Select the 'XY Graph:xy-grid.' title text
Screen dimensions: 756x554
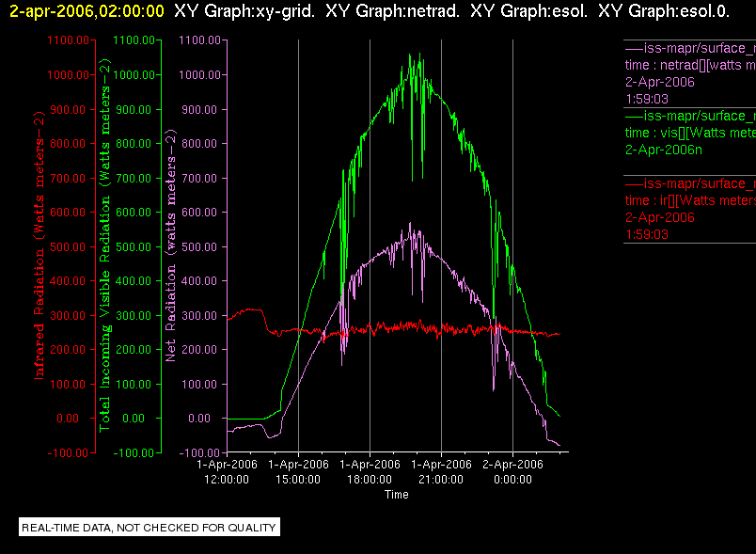[x=244, y=11]
